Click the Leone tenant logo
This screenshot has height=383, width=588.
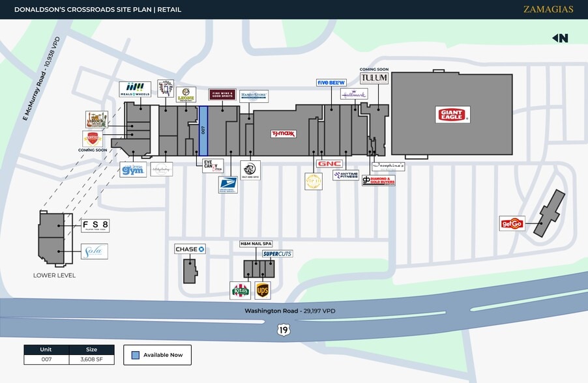pyautogui.click(x=186, y=94)
